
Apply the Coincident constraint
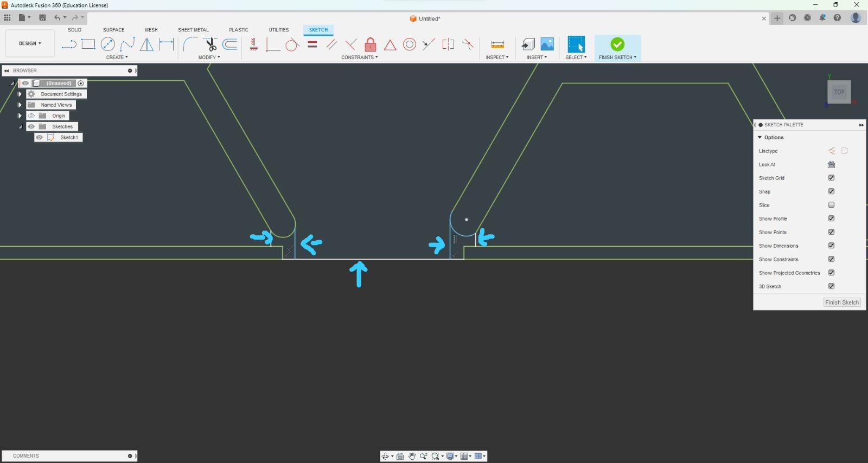point(273,44)
